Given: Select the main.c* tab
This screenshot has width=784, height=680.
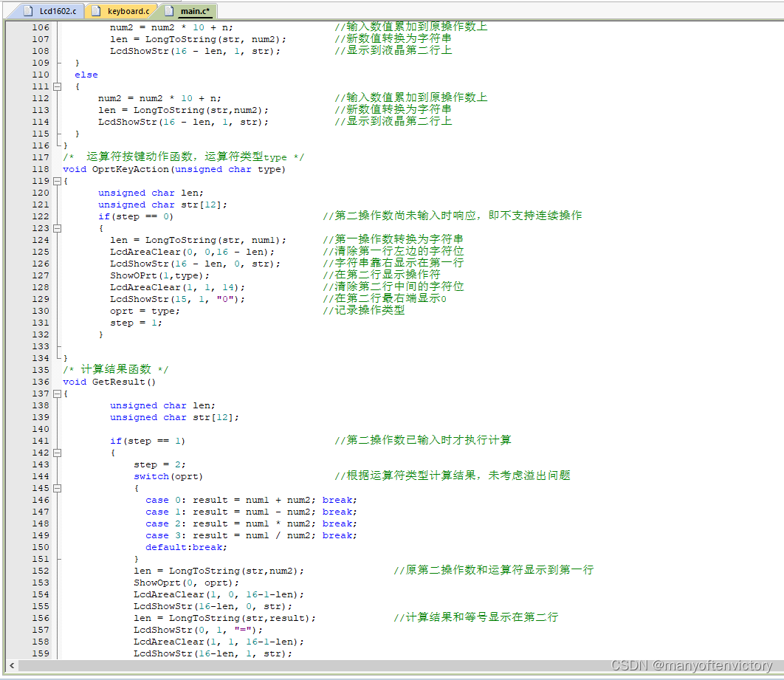Looking at the screenshot, I should [x=188, y=11].
